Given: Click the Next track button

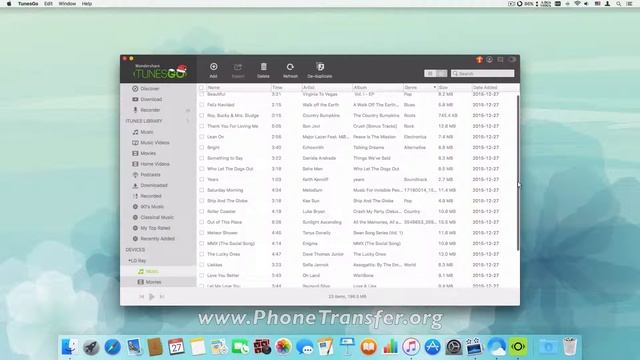Looking at the screenshot, I should coord(162,297).
